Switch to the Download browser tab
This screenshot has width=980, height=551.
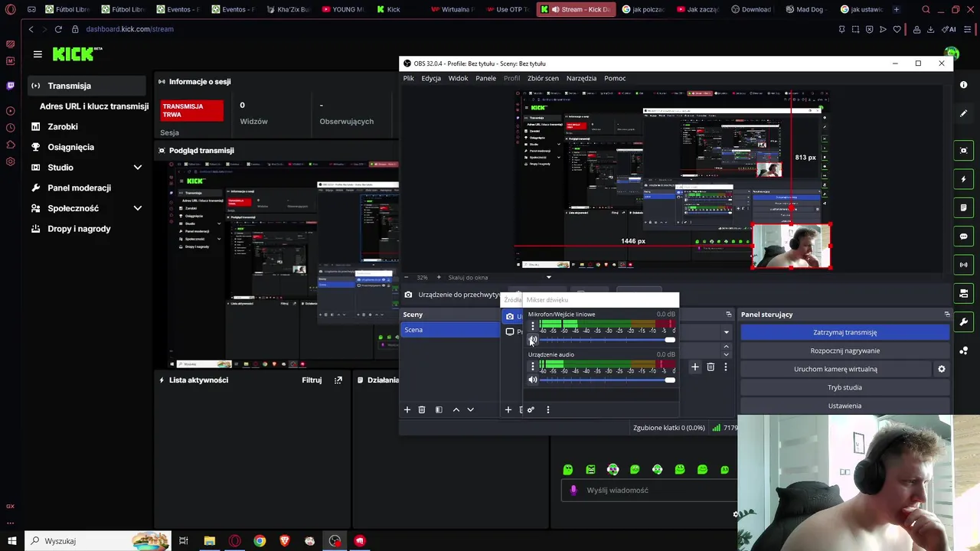click(750, 9)
